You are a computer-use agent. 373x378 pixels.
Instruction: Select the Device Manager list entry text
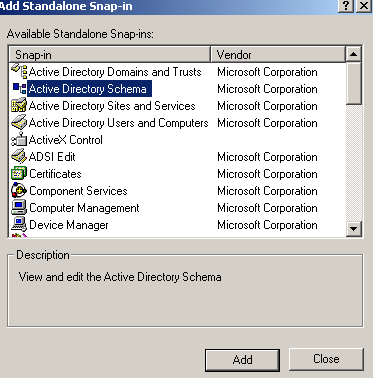(x=69, y=225)
